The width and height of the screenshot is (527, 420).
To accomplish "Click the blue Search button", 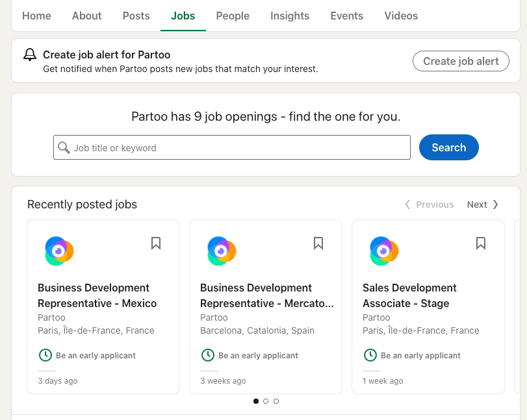I will (x=448, y=147).
